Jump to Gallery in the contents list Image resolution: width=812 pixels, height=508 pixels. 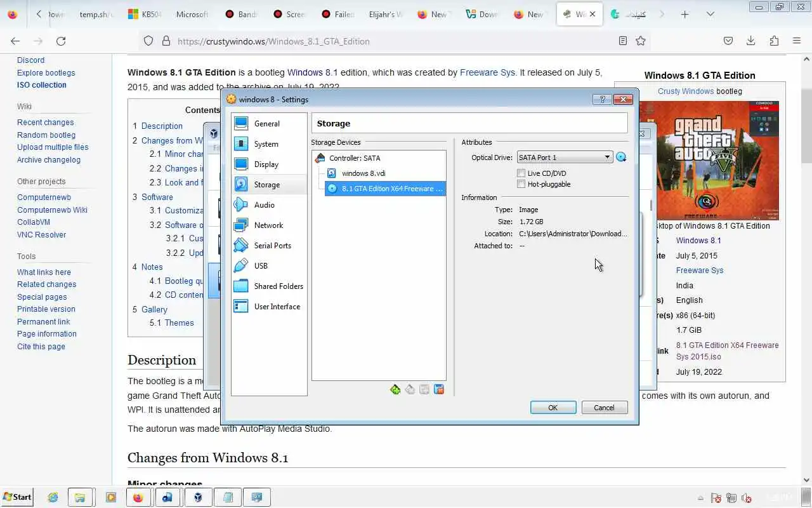154,310
